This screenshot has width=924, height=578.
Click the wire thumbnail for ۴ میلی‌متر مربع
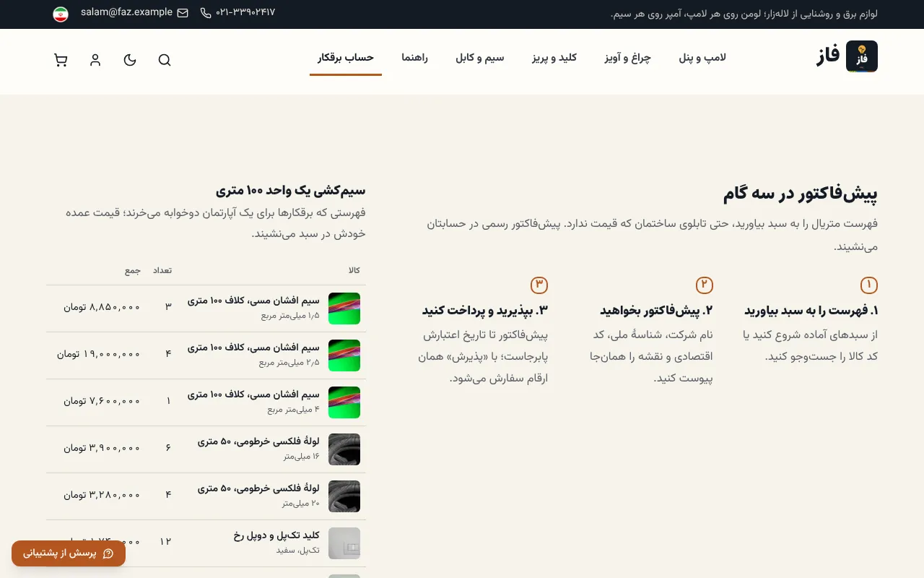pyautogui.click(x=344, y=402)
